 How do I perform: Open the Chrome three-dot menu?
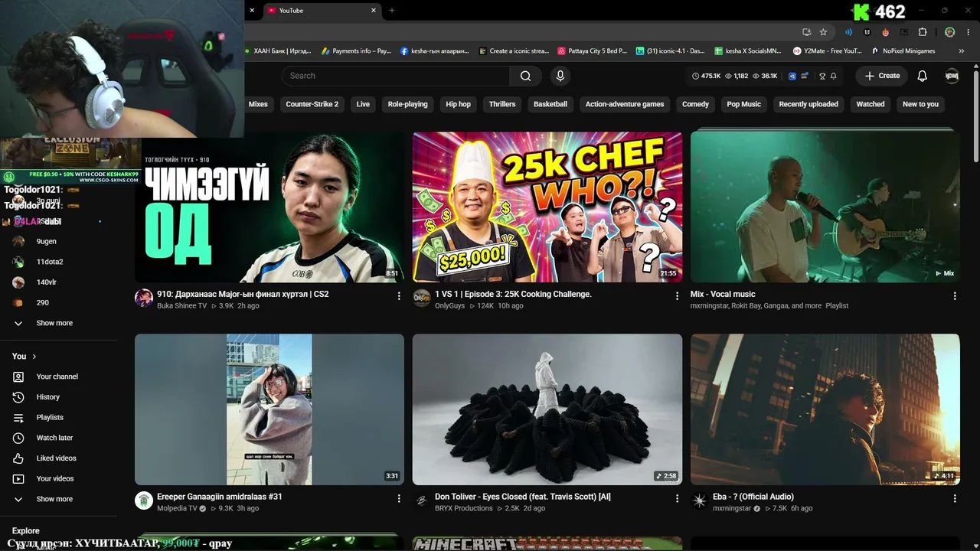tap(969, 32)
